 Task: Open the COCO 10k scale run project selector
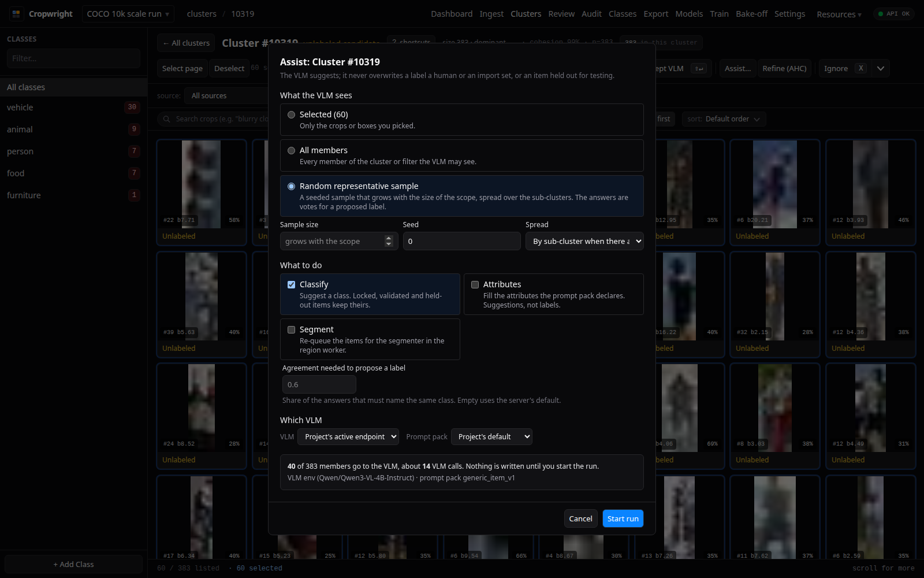[x=128, y=14]
